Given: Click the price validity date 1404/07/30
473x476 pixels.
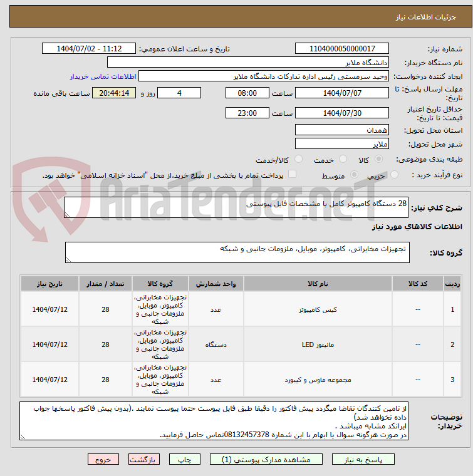Looking at the screenshot, I should click(342, 113).
